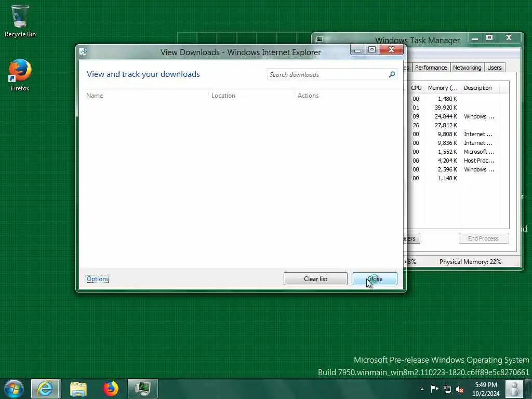Click End Process button in Task Manager
Viewport: 532px width, 399px height.
pyautogui.click(x=484, y=238)
